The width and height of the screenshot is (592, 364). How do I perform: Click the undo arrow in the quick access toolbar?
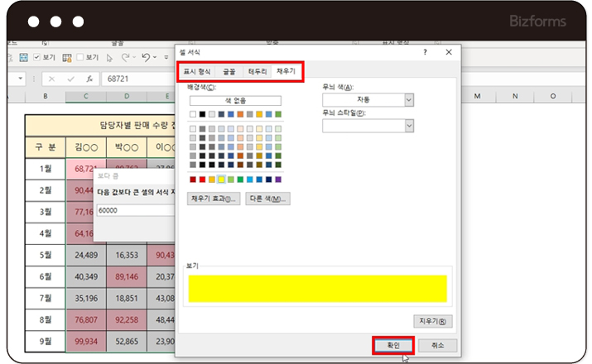146,58
